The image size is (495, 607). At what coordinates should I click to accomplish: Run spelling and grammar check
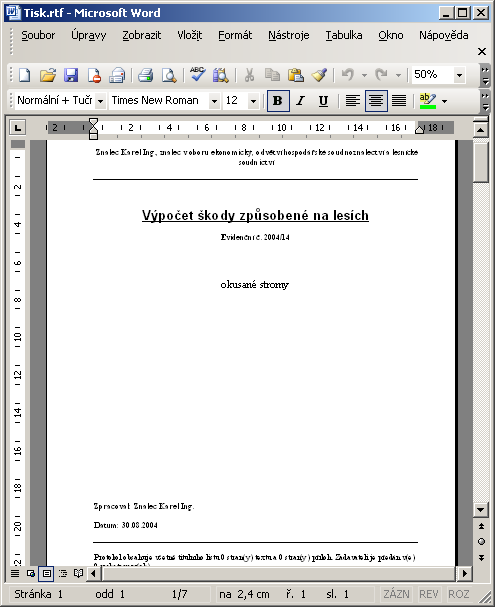[197, 75]
